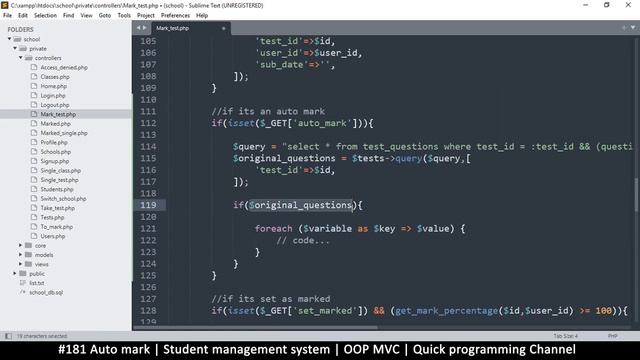Viewport: 640px width, 360px height.
Task: Open the tab list dropdown arrow at the far right
Action: point(633,28)
